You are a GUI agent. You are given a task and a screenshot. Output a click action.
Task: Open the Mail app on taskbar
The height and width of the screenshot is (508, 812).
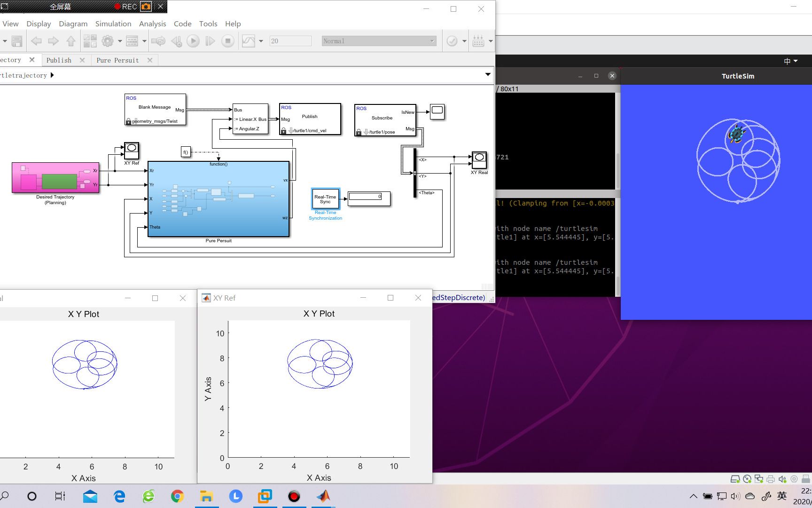pyautogui.click(x=90, y=496)
